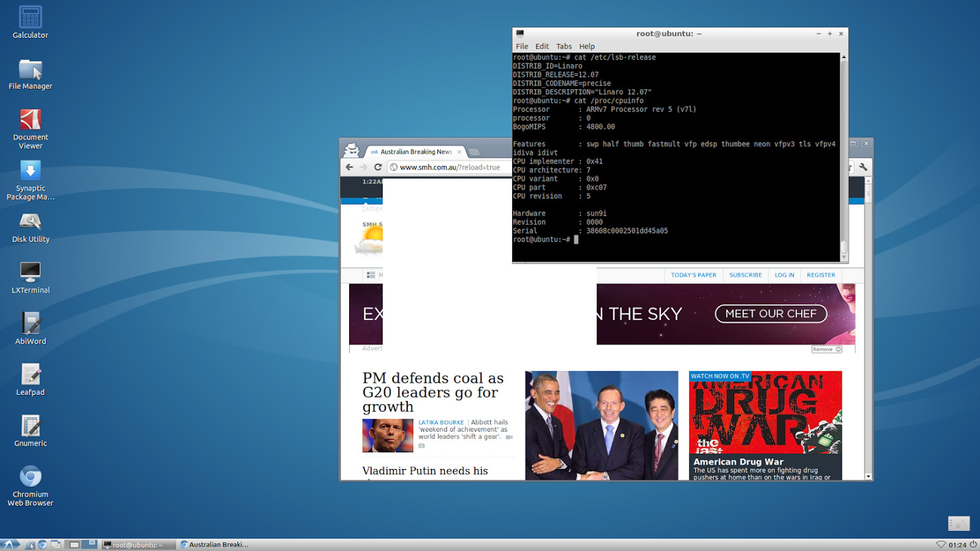Open Leafpad desktop icon
The width and height of the screenshot is (980, 551).
pyautogui.click(x=30, y=380)
